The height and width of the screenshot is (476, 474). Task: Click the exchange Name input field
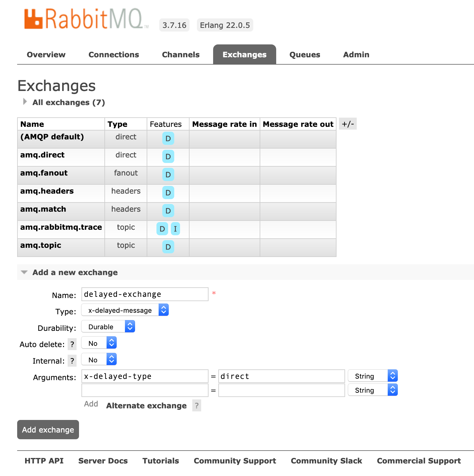tap(145, 294)
